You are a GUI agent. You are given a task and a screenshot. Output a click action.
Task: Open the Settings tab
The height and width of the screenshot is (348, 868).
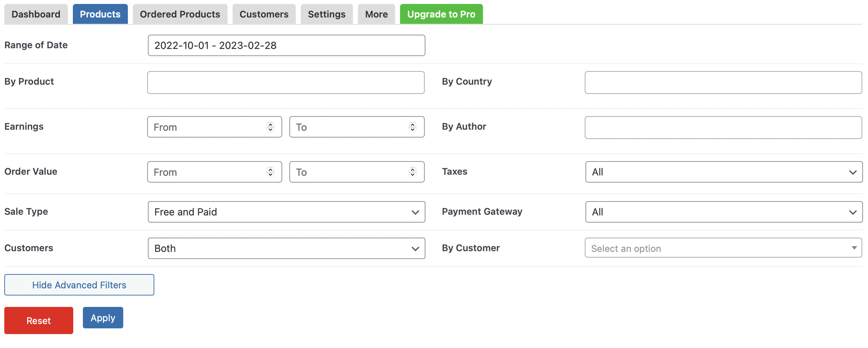327,14
